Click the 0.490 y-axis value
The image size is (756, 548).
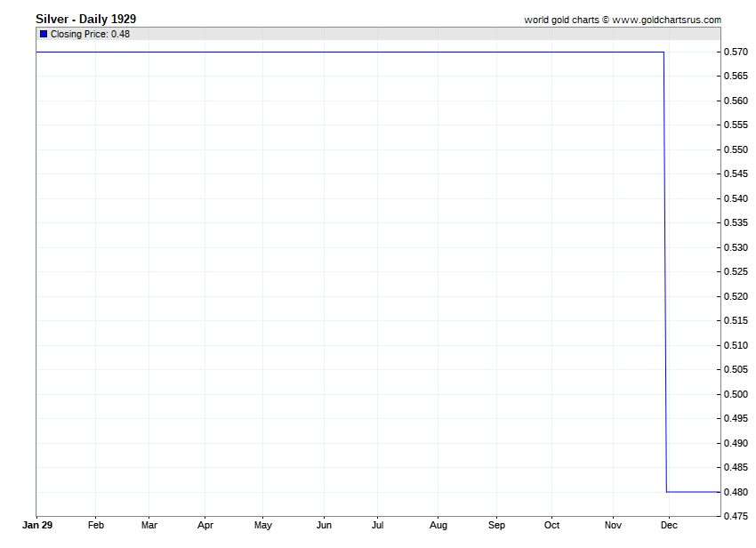coord(736,443)
